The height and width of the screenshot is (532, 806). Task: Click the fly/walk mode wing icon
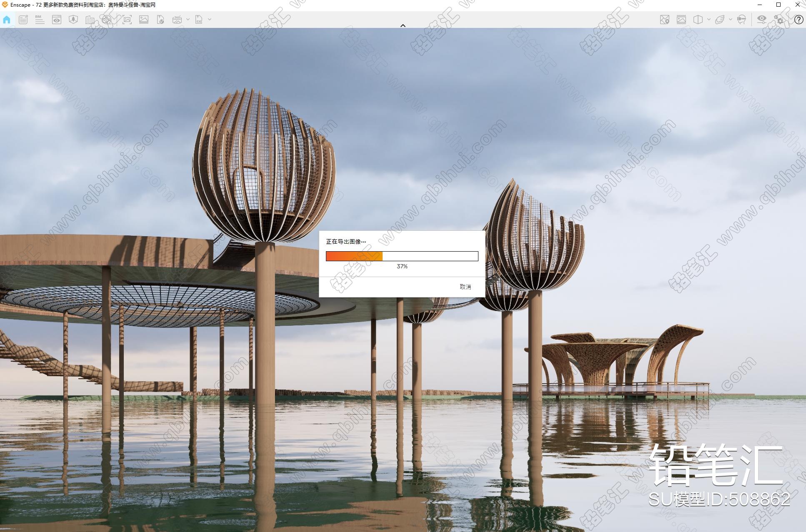[720, 19]
